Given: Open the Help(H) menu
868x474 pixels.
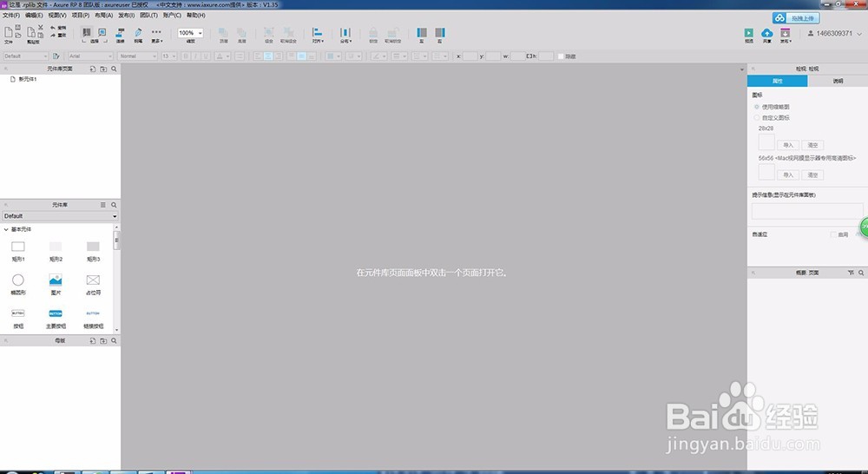Looking at the screenshot, I should tap(196, 16).
